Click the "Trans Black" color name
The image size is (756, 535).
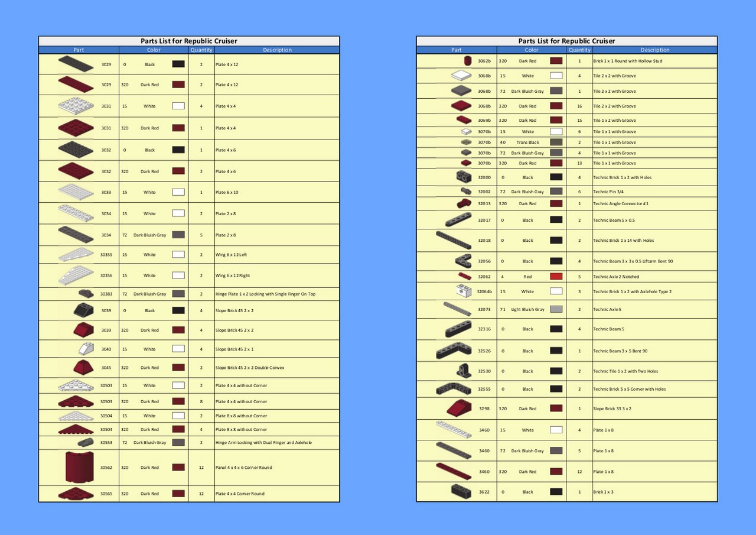(x=528, y=142)
